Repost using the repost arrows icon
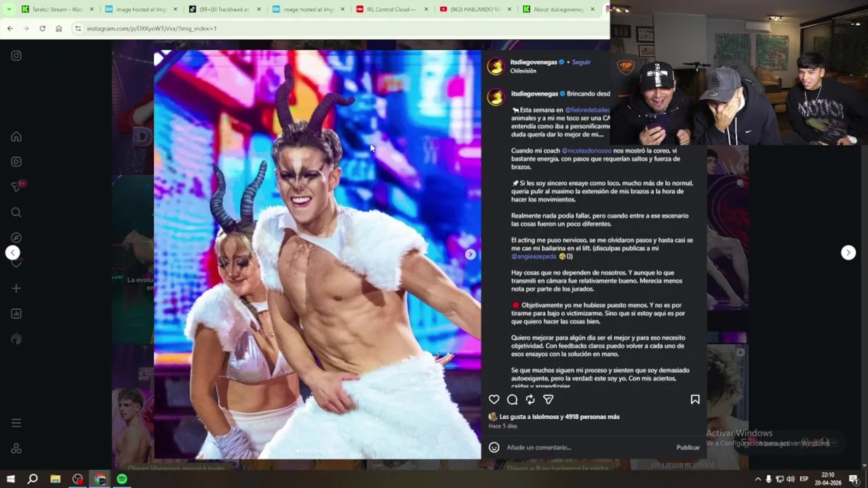This screenshot has width=868, height=488. pyautogui.click(x=530, y=400)
